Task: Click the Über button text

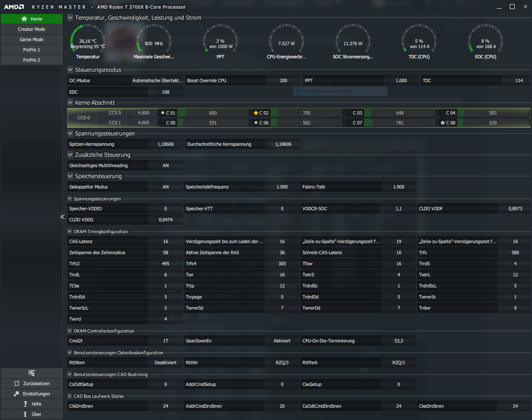Action: pos(37,414)
